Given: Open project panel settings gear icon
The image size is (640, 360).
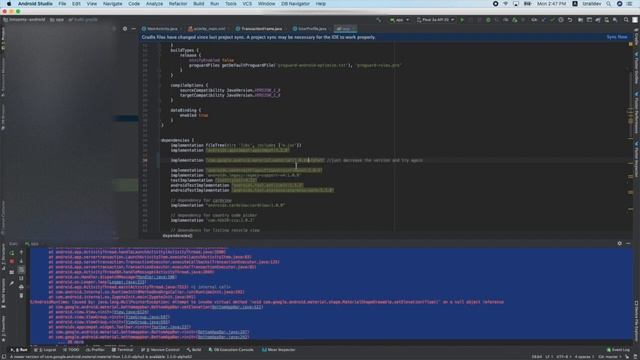Looking at the screenshot, I should click(125, 29).
